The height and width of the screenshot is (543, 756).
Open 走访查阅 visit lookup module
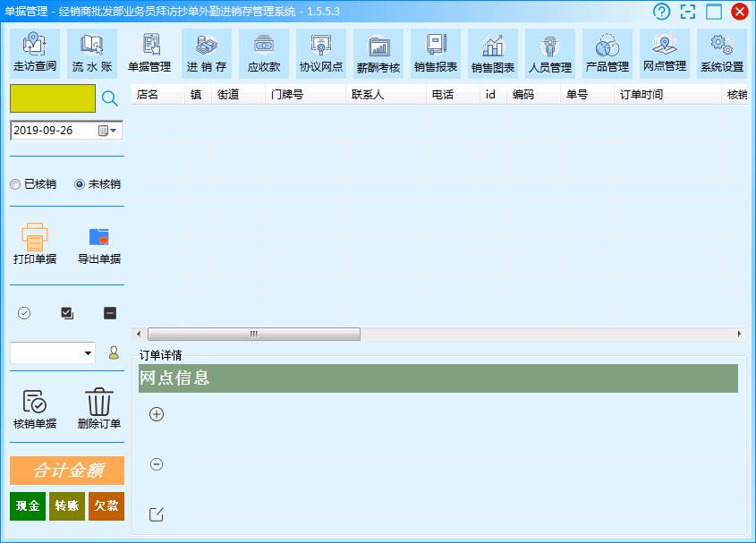(x=35, y=53)
